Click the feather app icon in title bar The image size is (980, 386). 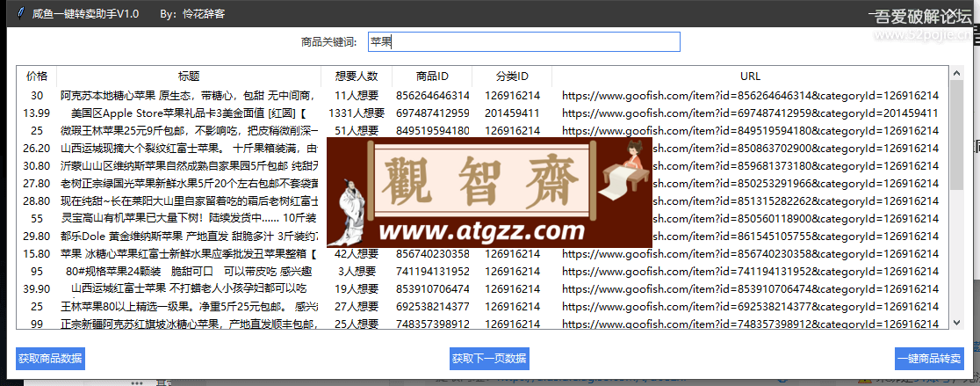(20, 12)
